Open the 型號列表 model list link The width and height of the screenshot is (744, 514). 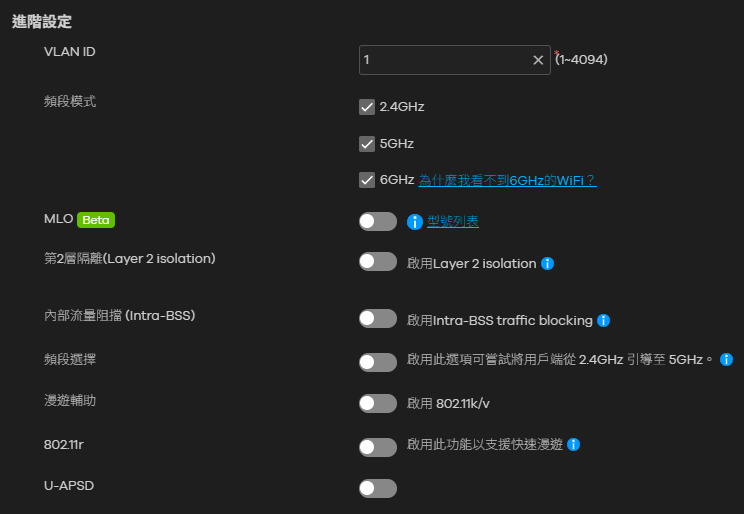point(453,221)
